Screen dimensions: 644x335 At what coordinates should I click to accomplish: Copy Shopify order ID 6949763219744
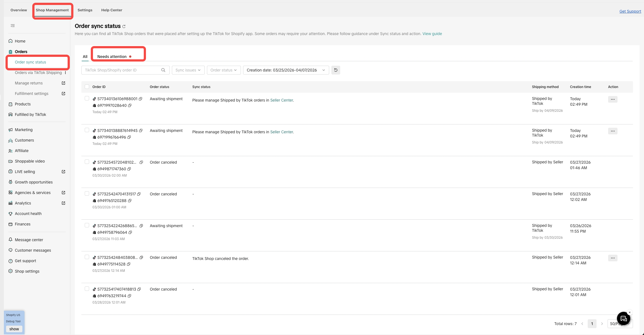click(129, 296)
